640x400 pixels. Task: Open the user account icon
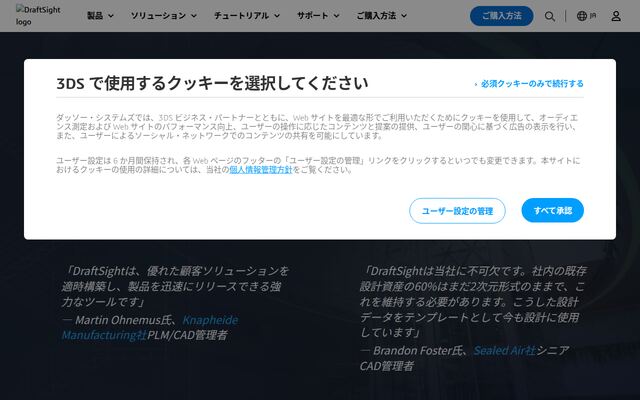(616, 16)
